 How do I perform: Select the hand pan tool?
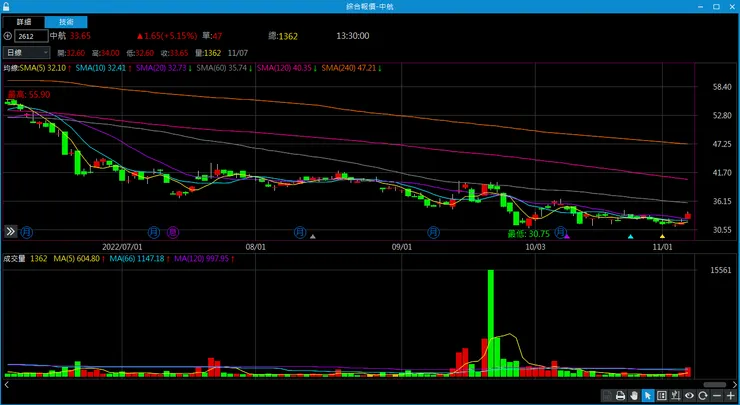pyautogui.click(x=634, y=396)
